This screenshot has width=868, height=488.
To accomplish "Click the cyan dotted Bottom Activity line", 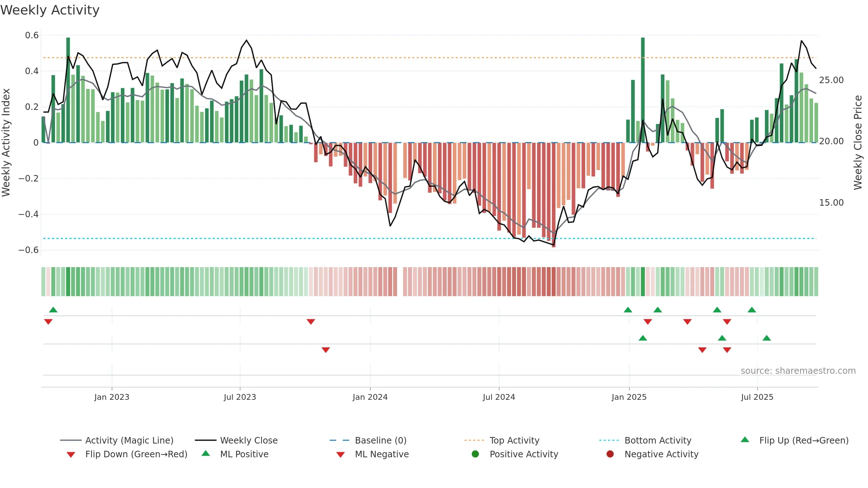I will pos(430,239).
